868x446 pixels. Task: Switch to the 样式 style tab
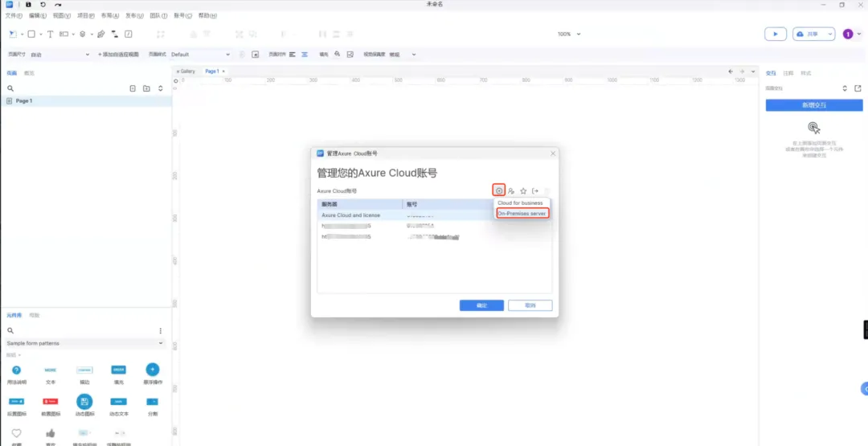click(x=806, y=73)
